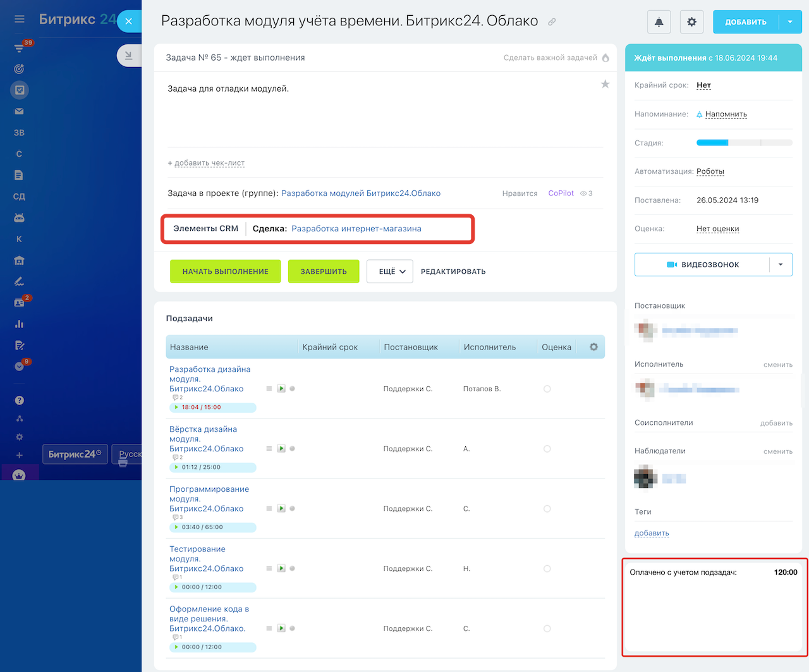This screenshot has width=809, height=672.
Task: Open the Нет оценки rating selector
Action: (718, 229)
